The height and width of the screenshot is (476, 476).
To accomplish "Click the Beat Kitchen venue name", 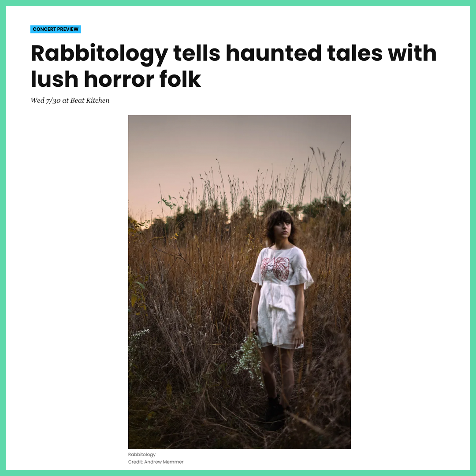I will (x=89, y=100).
